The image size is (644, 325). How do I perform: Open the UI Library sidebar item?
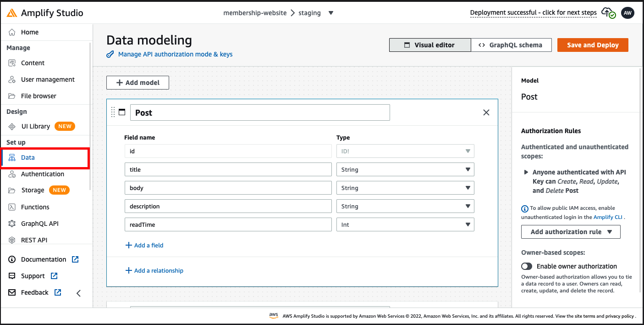pyautogui.click(x=42, y=126)
